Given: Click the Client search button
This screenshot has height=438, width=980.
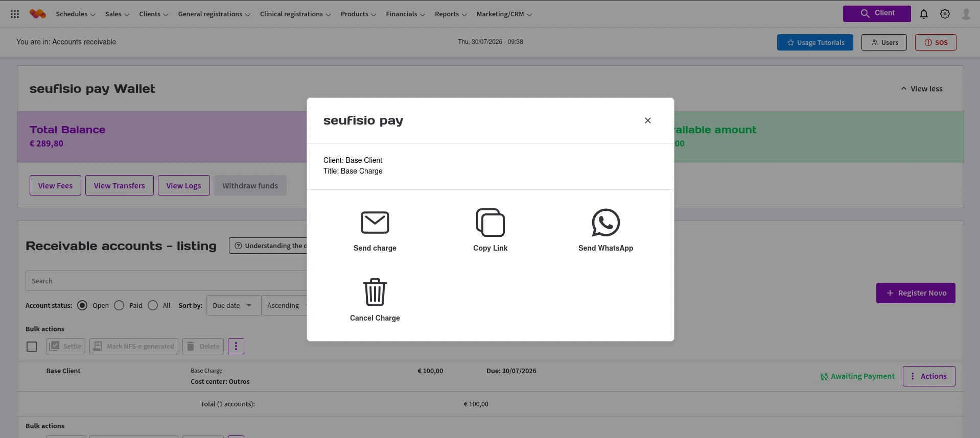Looking at the screenshot, I should tap(877, 14).
